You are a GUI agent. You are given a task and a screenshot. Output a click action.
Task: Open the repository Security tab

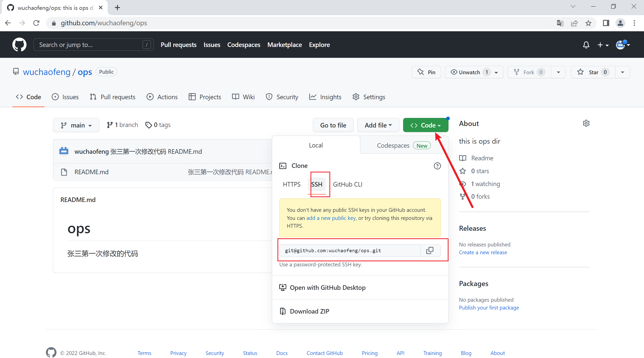click(x=282, y=97)
